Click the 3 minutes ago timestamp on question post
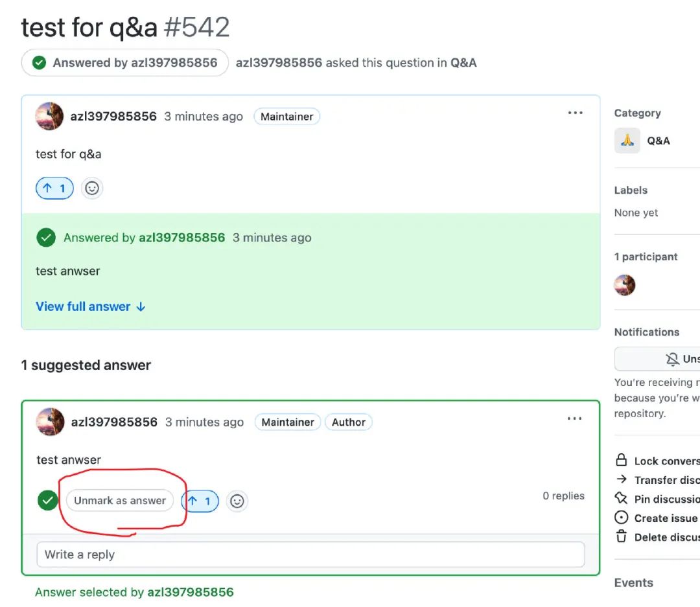This screenshot has height=607, width=700. point(204,117)
